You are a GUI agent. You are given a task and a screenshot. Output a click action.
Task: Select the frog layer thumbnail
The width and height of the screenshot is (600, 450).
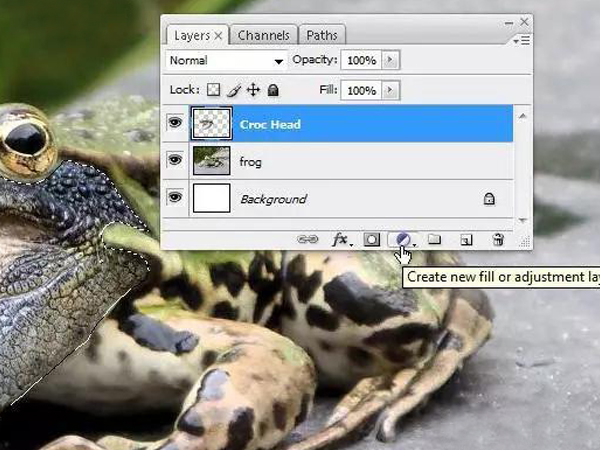211,160
